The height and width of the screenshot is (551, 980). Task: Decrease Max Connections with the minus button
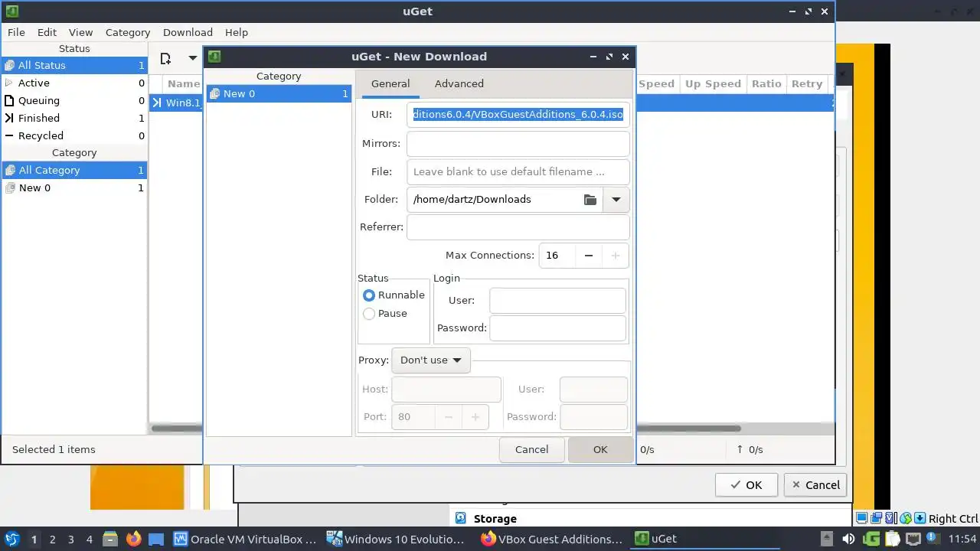pos(589,256)
